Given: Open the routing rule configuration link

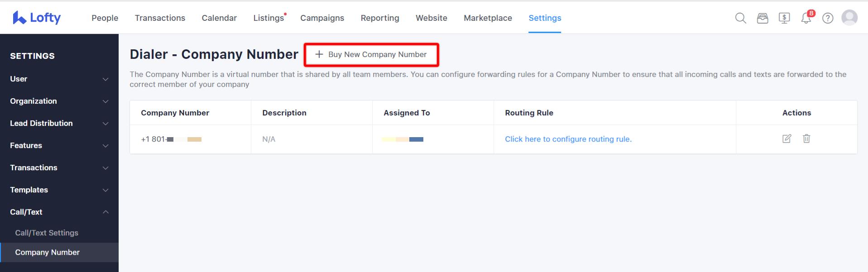Looking at the screenshot, I should point(568,139).
